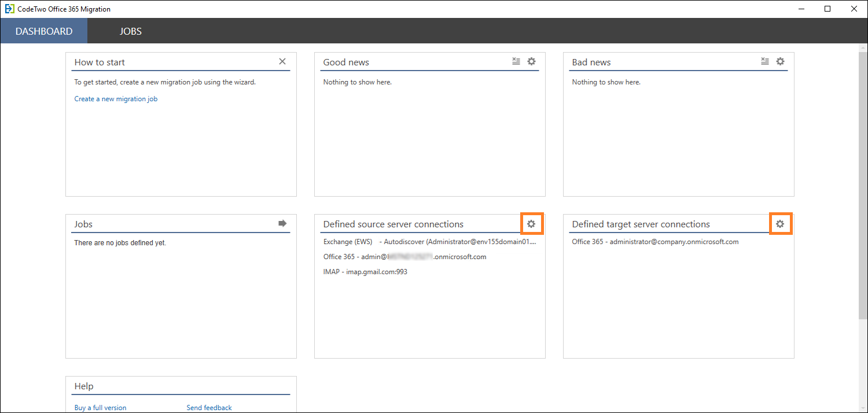Click the CodeTwo app icon in title bar
Screen dimensions: 868x413
(9, 9)
